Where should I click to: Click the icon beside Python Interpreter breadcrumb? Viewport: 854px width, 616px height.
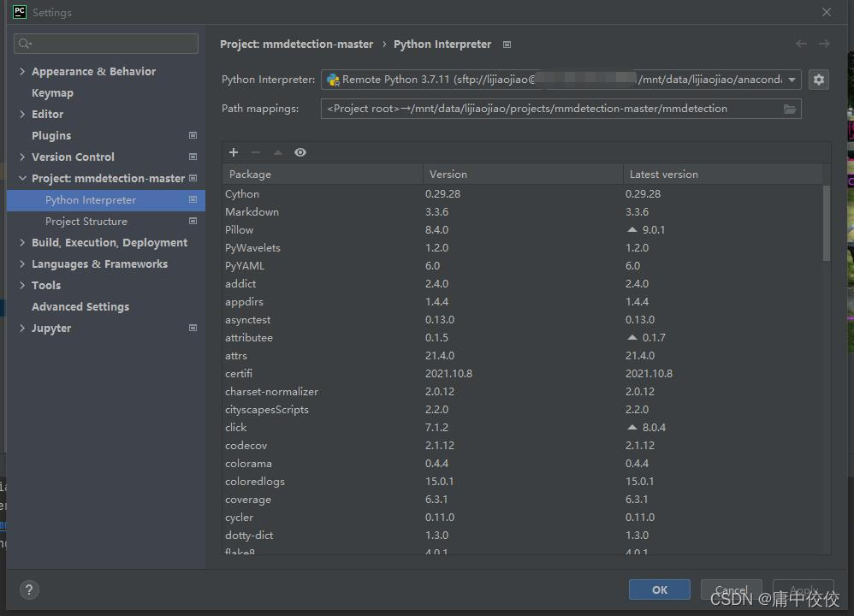[x=507, y=44]
